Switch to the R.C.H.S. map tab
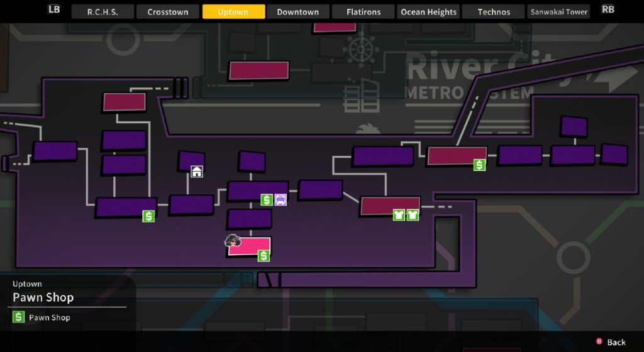Viewport: 644px width, 352px height. coord(103,12)
